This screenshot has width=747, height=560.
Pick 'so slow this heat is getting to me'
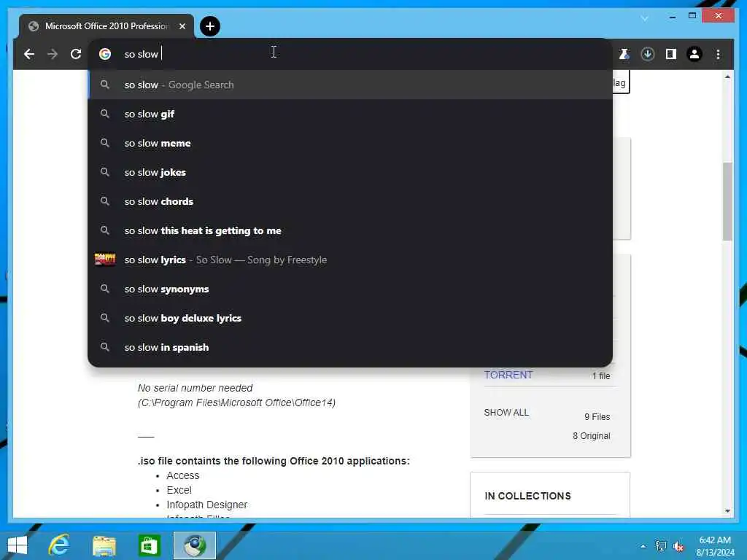click(350, 230)
